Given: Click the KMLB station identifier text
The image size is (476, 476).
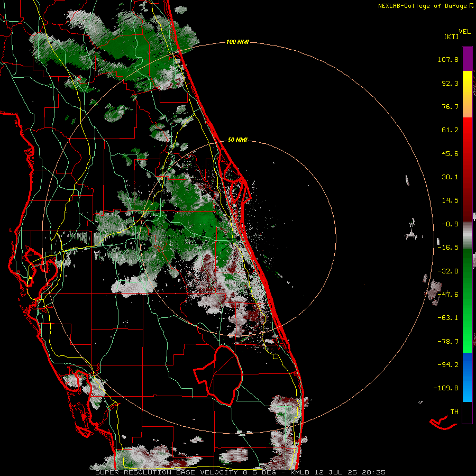Looking at the screenshot, I should pyautogui.click(x=300, y=472).
